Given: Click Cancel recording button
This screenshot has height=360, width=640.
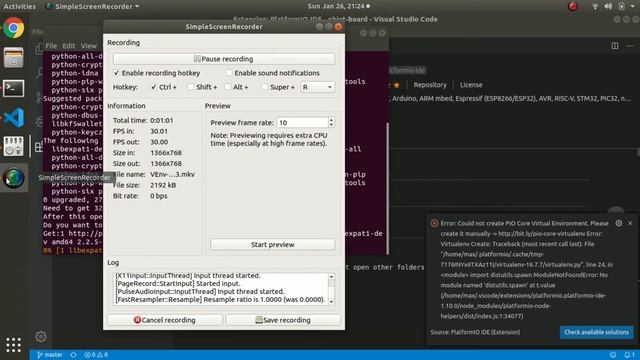Looking at the screenshot, I should 164,320.
